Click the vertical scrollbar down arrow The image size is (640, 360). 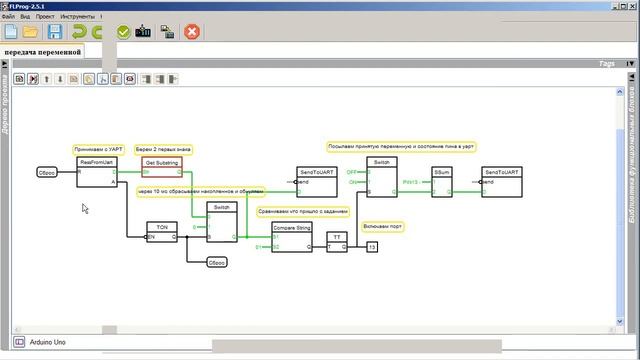point(620,322)
